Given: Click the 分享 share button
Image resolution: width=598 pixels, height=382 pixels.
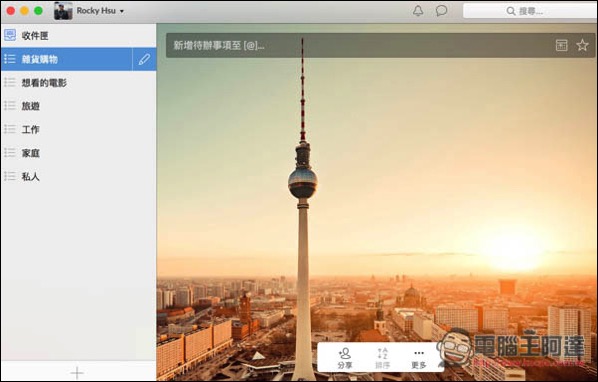Looking at the screenshot, I should click(345, 358).
